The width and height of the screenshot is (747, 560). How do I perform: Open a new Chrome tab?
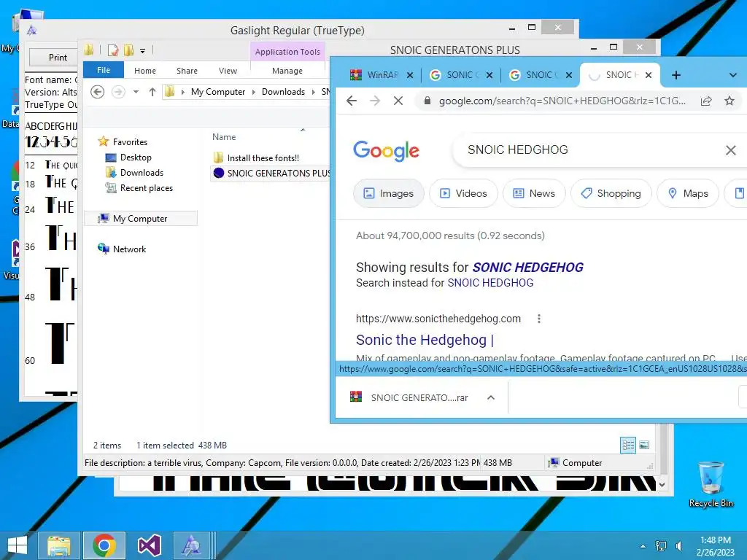click(676, 75)
